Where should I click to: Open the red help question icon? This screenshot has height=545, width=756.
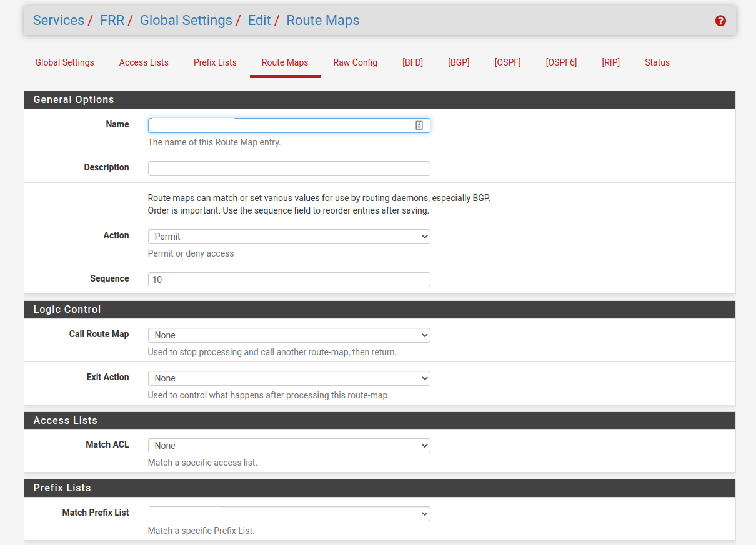point(720,21)
